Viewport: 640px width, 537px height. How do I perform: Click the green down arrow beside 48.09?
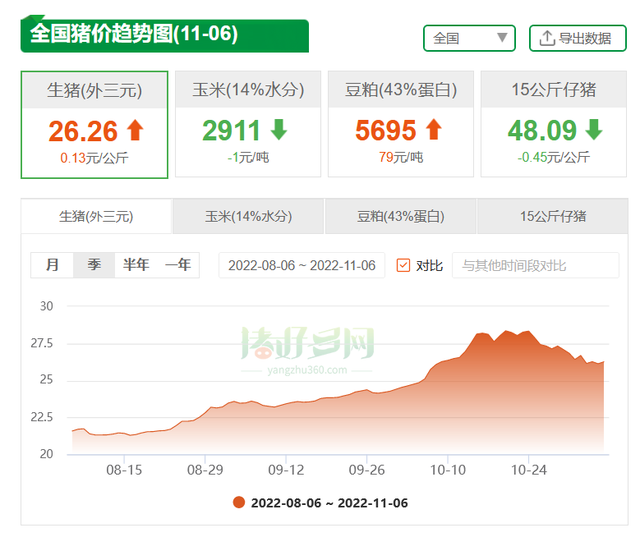click(594, 130)
